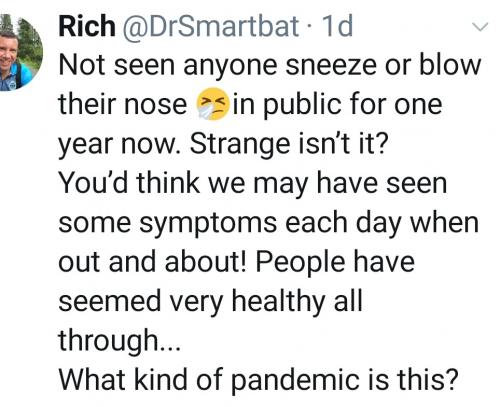500x407 pixels.
Task: Click the display name Rich
Action: [87, 27]
